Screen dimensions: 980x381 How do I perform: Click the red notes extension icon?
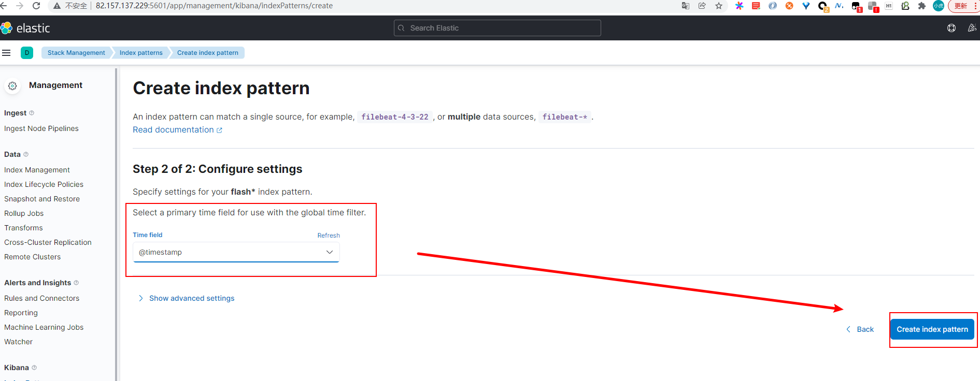[x=756, y=6]
